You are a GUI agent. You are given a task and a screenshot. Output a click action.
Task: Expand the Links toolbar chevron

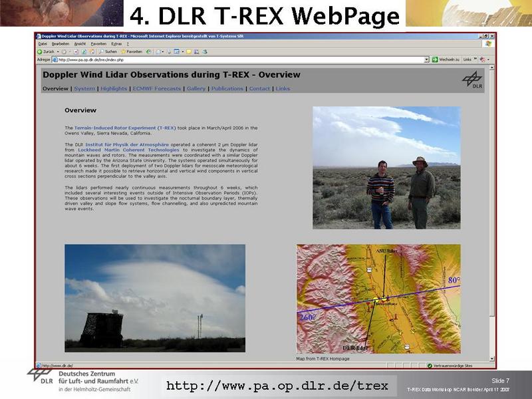[475, 59]
